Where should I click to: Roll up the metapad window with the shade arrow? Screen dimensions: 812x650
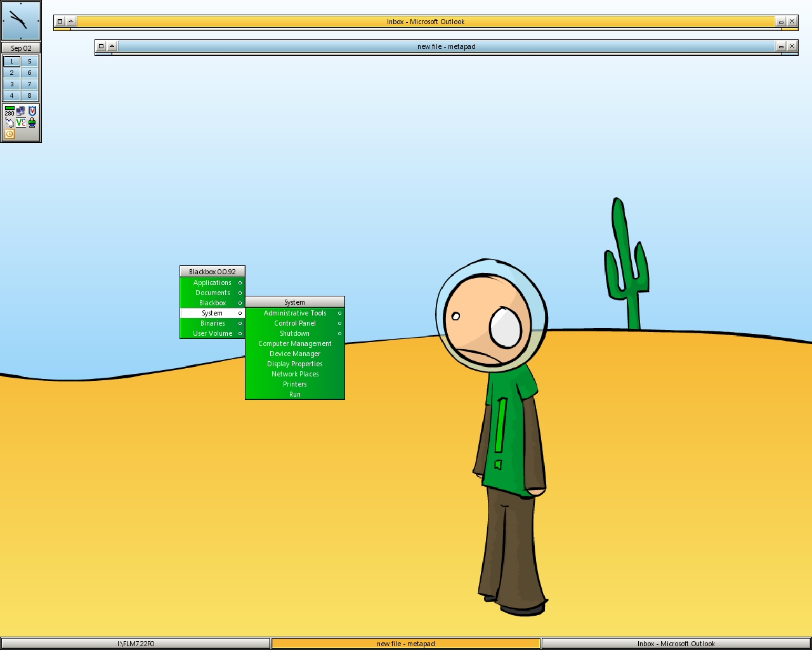(112, 46)
